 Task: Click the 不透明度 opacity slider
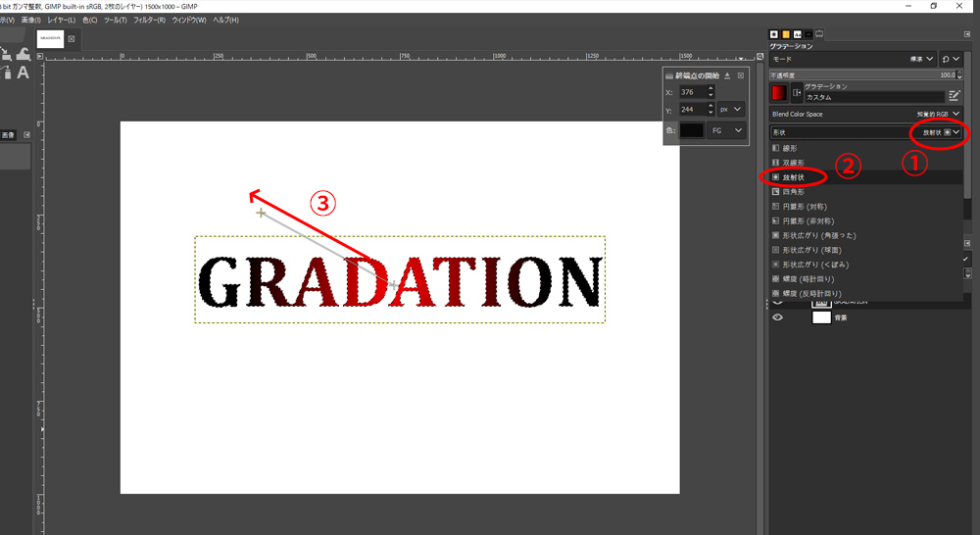pyautogui.click(x=862, y=75)
